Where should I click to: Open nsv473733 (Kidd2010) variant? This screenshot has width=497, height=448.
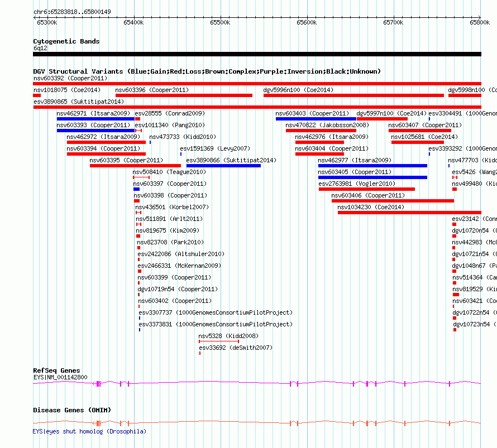pos(183,137)
